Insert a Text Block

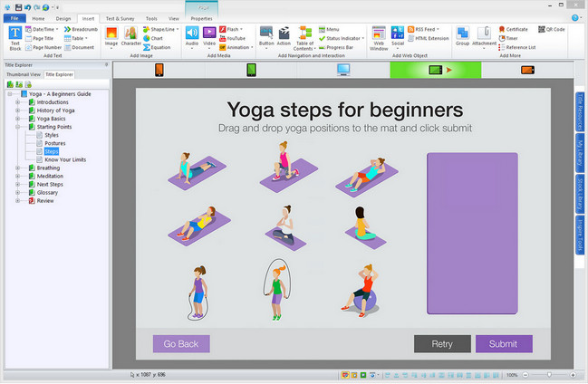14,36
